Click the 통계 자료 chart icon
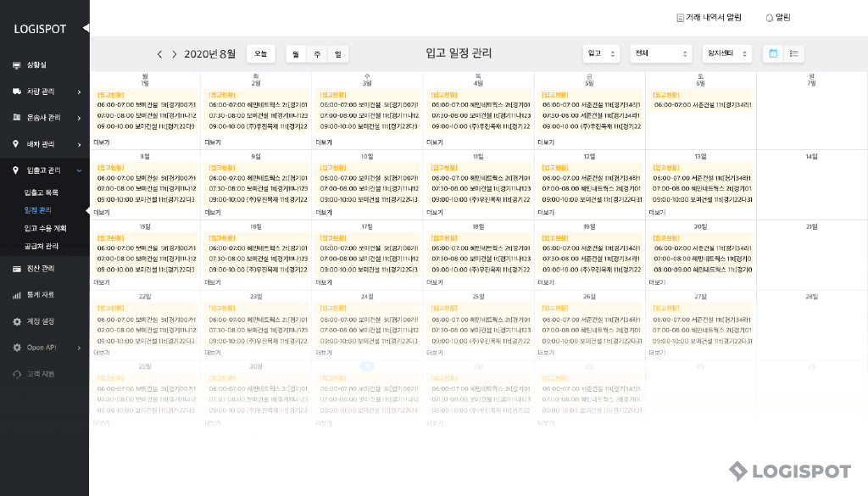The width and height of the screenshot is (868, 496). 16,295
